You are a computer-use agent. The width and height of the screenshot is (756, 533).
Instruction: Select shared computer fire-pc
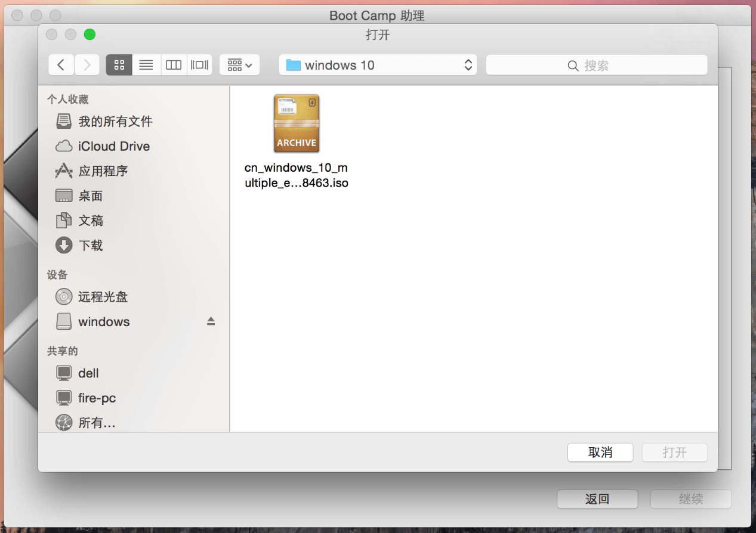[96, 398]
